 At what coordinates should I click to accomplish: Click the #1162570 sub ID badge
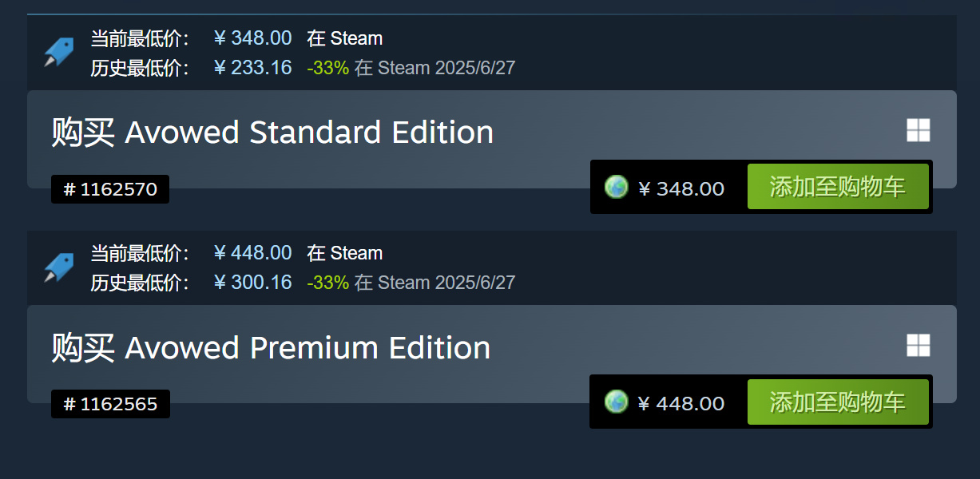pos(110,189)
